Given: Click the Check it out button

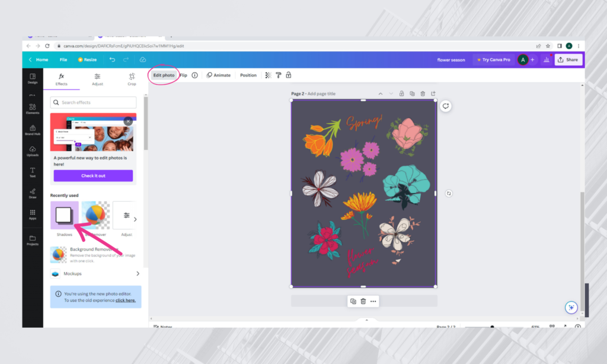Looking at the screenshot, I should 93,176.
